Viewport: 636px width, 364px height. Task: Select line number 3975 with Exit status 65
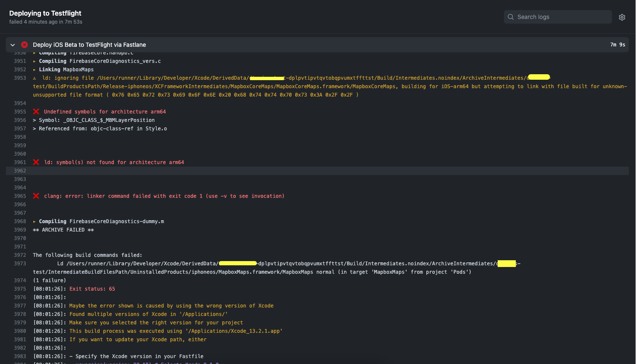click(x=20, y=289)
